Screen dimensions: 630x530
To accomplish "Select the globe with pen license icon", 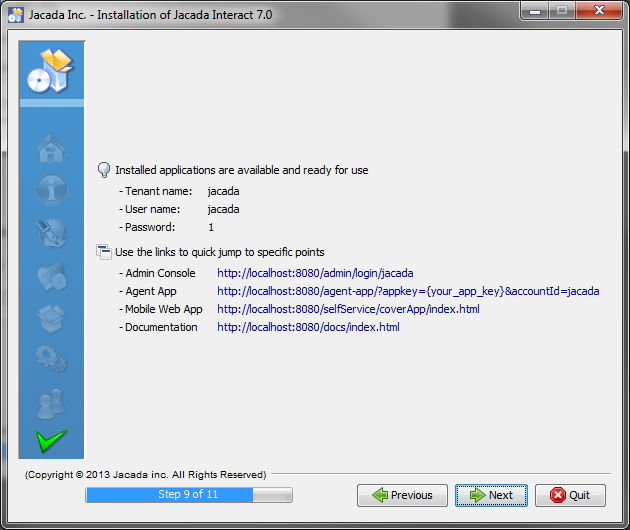I will pos(52,233).
